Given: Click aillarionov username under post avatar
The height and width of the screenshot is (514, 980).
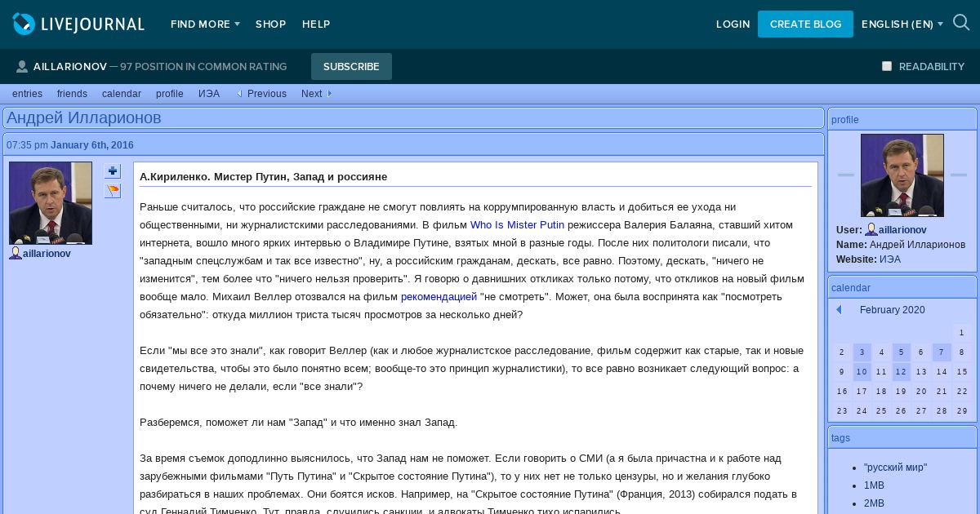Looking at the screenshot, I should point(47,254).
